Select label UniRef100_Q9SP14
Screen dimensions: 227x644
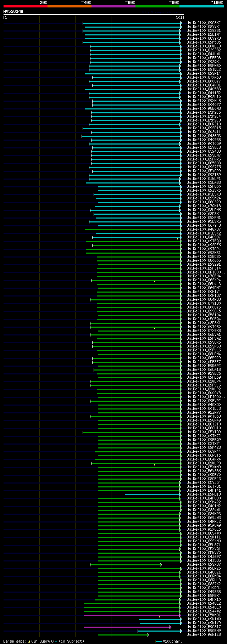coord(204,74)
